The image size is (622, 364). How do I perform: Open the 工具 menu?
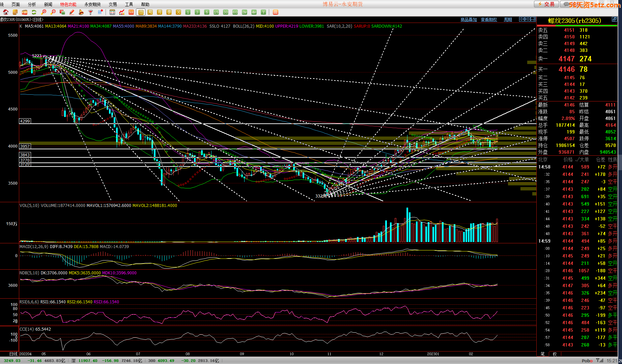pyautogui.click(x=129, y=4)
